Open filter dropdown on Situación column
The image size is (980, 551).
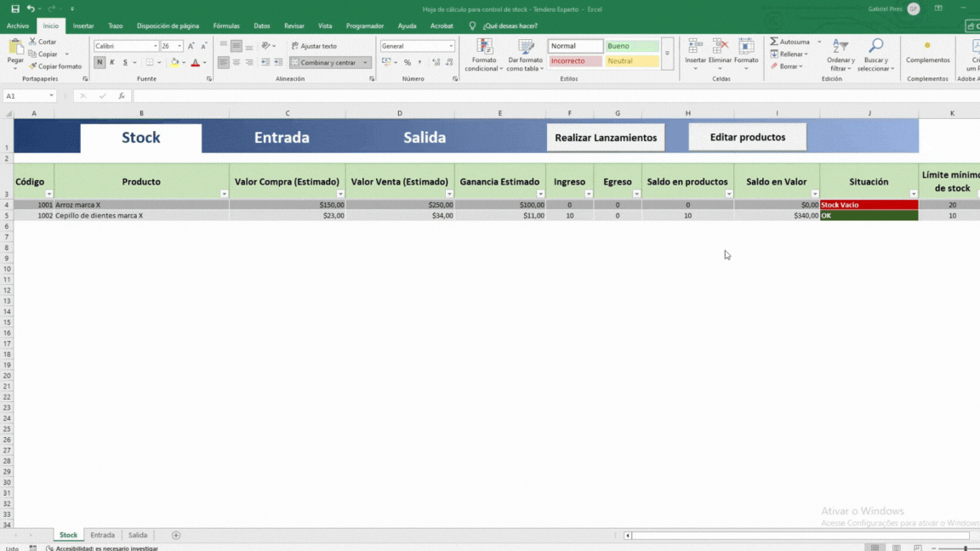click(x=913, y=194)
